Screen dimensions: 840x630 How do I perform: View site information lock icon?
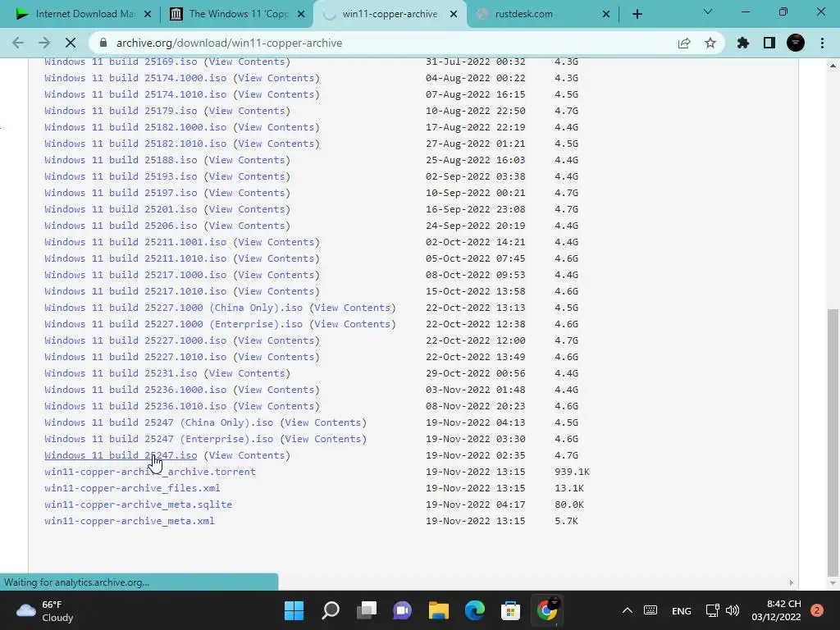pyautogui.click(x=104, y=43)
